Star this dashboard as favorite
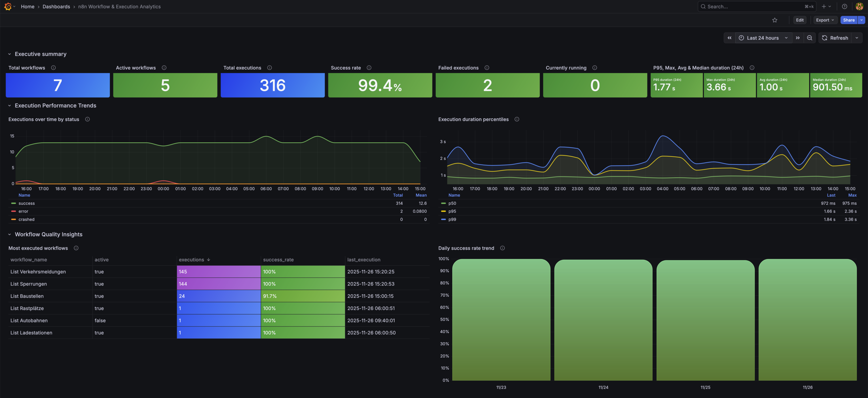This screenshot has height=398, width=868. click(x=775, y=20)
